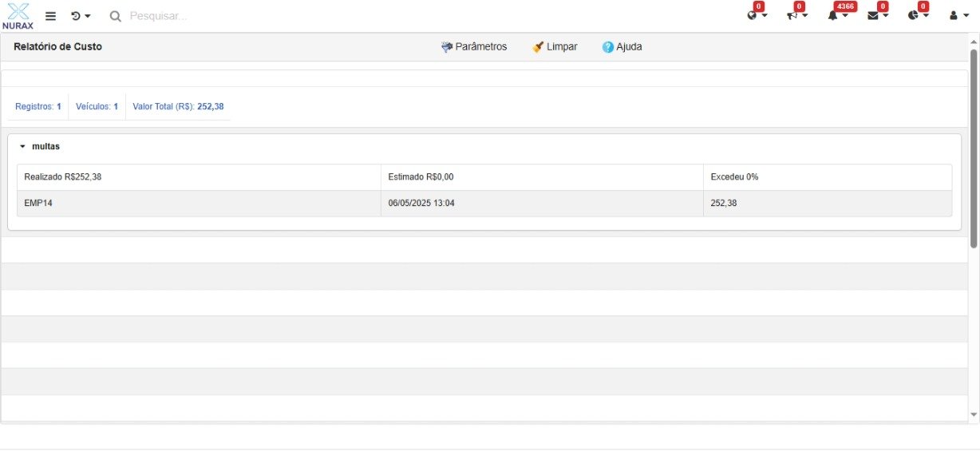The image size is (980, 471).
Task: Open the pie chart reports dropdown
Action: [x=918, y=15]
